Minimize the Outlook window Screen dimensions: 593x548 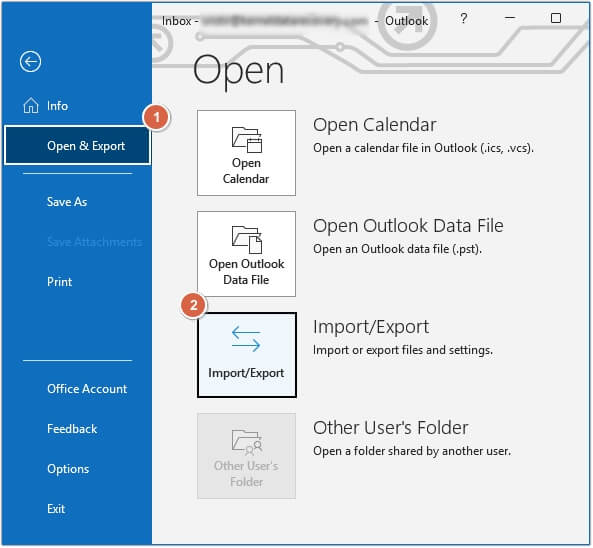[510, 17]
